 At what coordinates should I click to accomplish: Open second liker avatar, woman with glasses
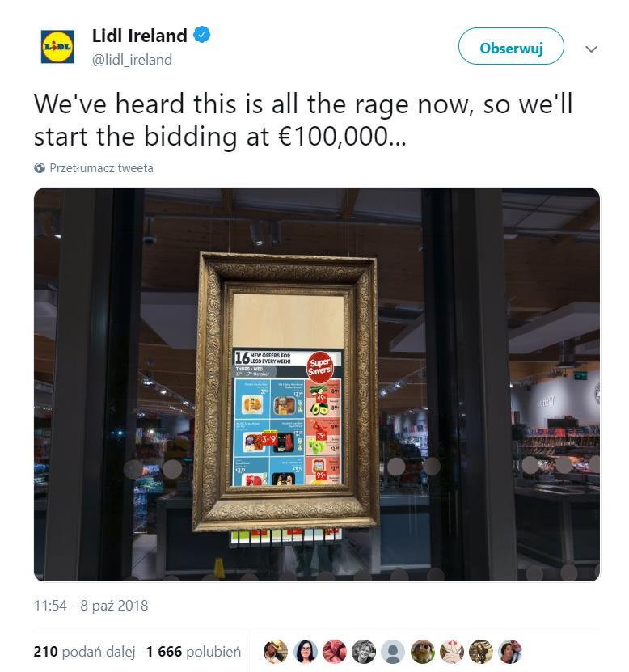tap(305, 652)
